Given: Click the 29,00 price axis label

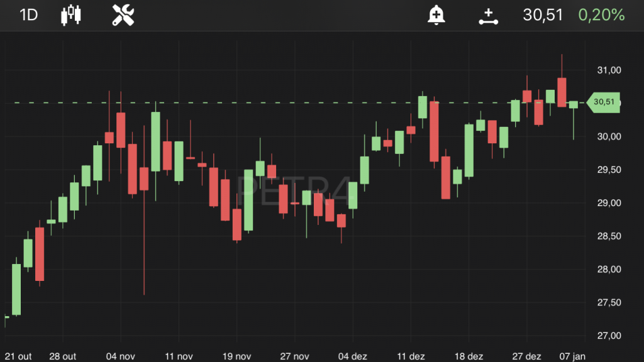Looking at the screenshot, I should pos(609,203).
